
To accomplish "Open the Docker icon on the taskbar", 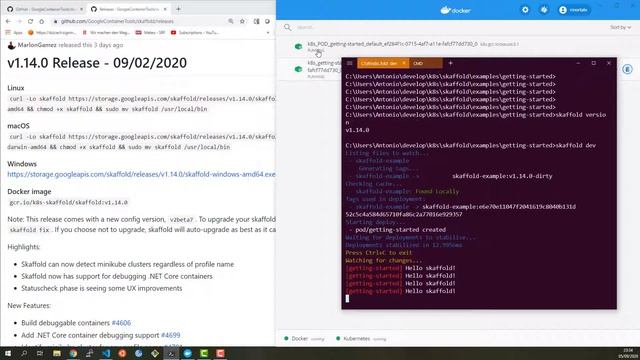I will (187, 353).
